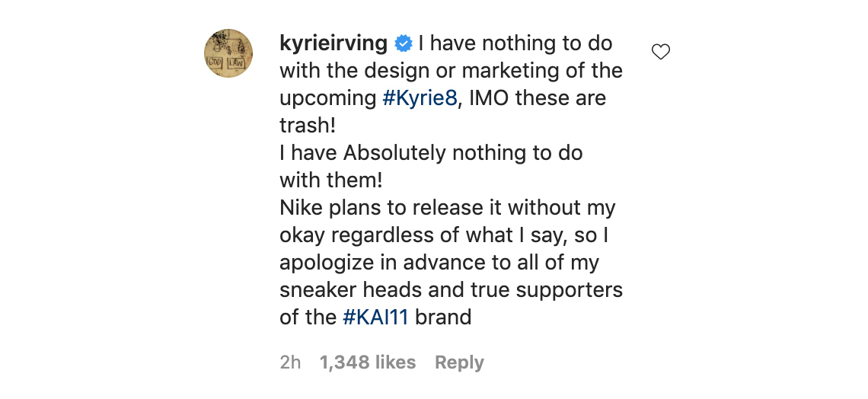
Task: Click the kyrieirving username
Action: [333, 43]
